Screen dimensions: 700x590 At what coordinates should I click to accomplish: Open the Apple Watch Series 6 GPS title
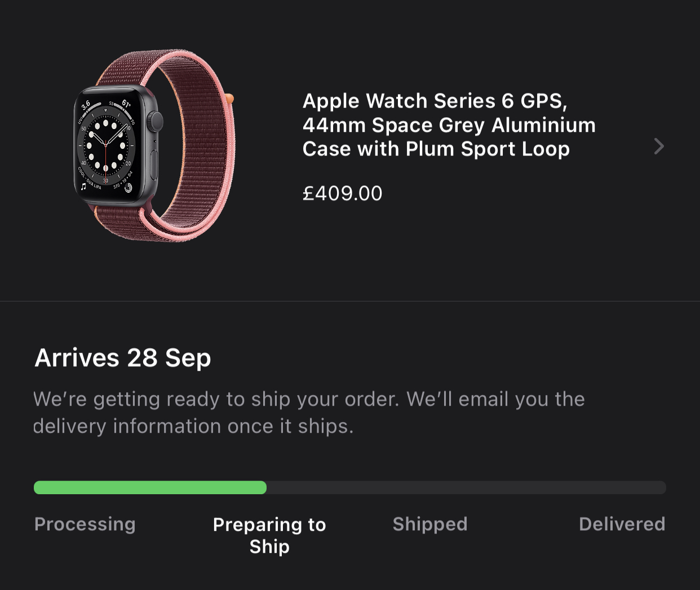[449, 125]
